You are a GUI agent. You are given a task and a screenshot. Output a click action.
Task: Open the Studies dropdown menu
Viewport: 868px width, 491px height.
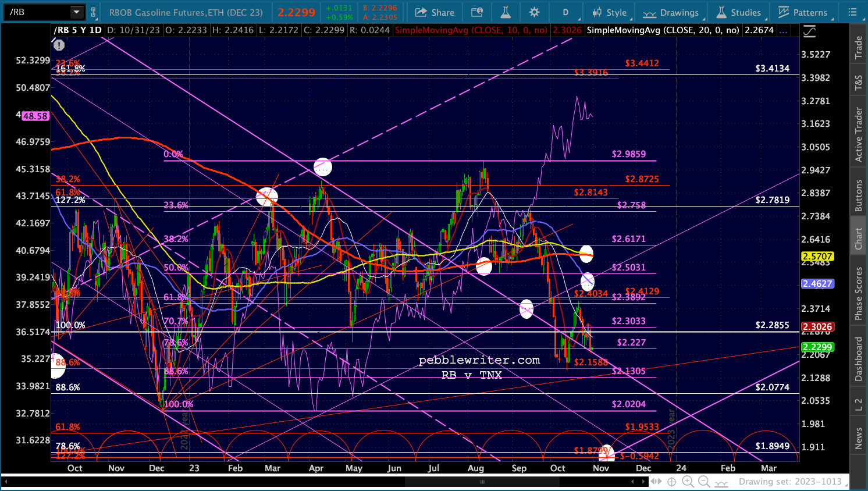tap(738, 12)
